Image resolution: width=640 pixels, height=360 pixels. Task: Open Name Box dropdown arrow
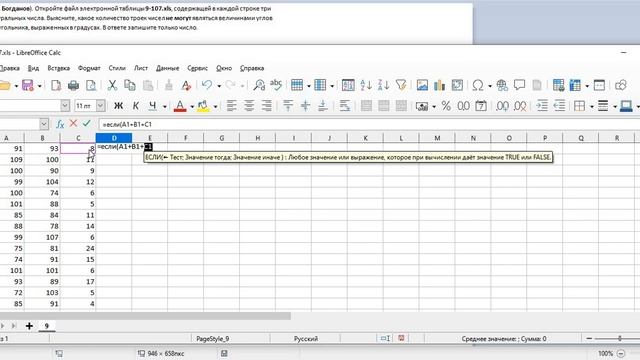(x=44, y=124)
